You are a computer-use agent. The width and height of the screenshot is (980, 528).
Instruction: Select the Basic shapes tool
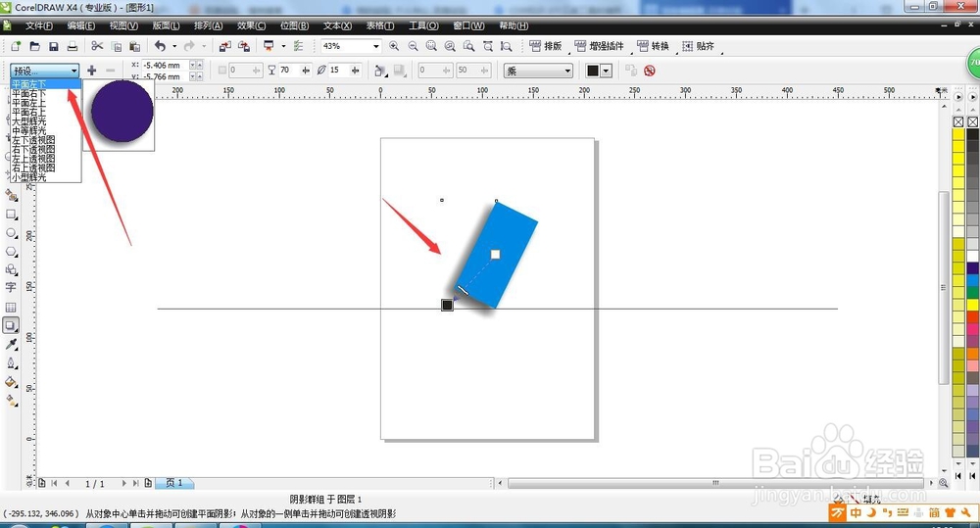coord(11,269)
